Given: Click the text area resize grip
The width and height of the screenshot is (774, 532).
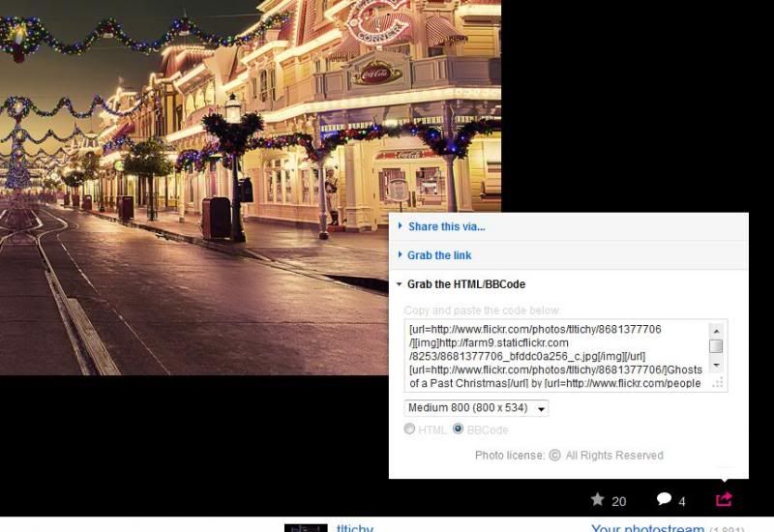Looking at the screenshot, I should click(x=718, y=382).
